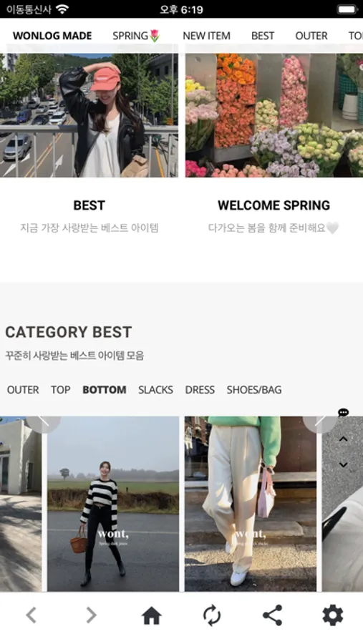This screenshot has height=644, width=363.
Task: Go back with the left arrow icon
Action: [32, 615]
